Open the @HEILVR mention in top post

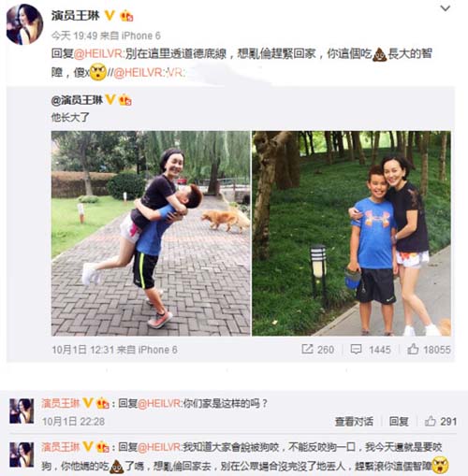pyautogui.click(x=98, y=54)
